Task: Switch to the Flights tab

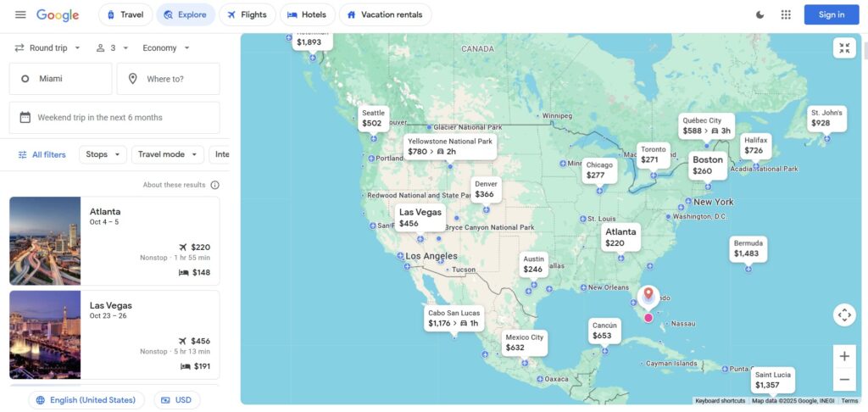Action: tap(247, 15)
